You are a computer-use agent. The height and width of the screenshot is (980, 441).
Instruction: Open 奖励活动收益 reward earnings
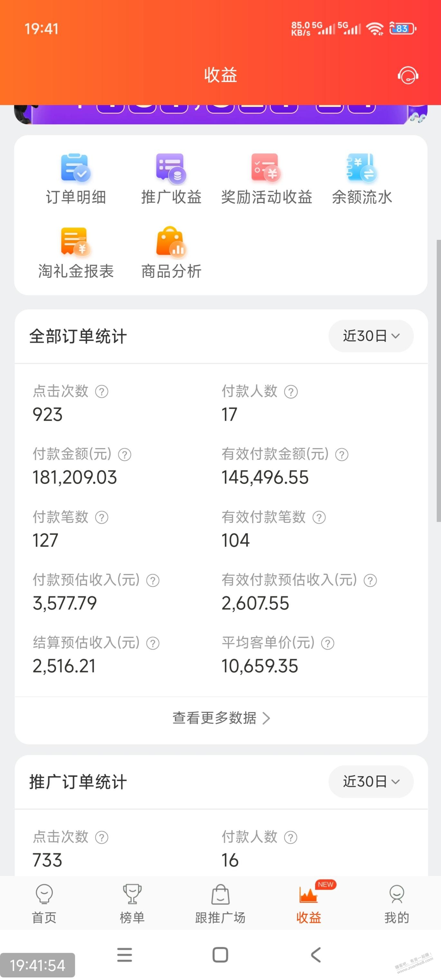click(x=266, y=179)
